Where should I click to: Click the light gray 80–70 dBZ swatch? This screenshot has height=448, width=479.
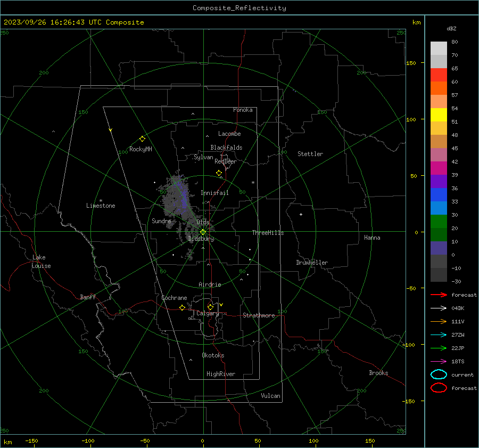pos(439,48)
